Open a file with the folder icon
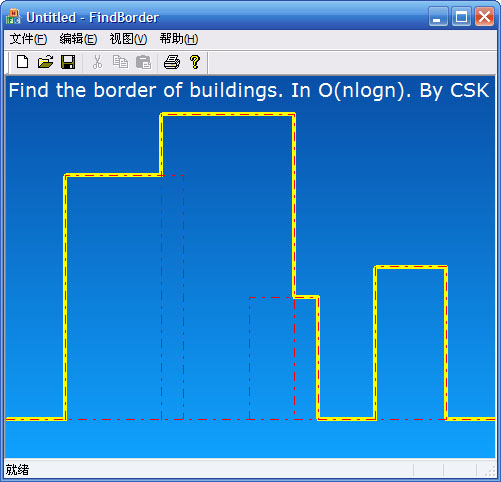The image size is (501, 482). pyautogui.click(x=45, y=62)
